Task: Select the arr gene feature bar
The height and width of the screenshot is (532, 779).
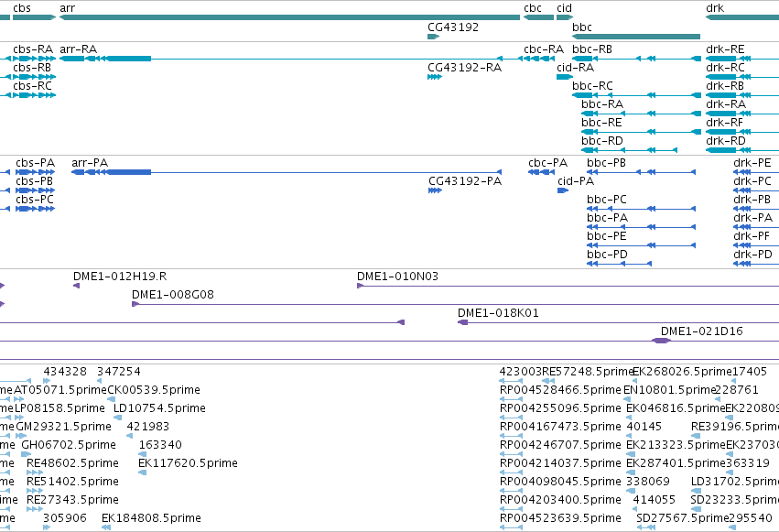Action: pyautogui.click(x=289, y=17)
